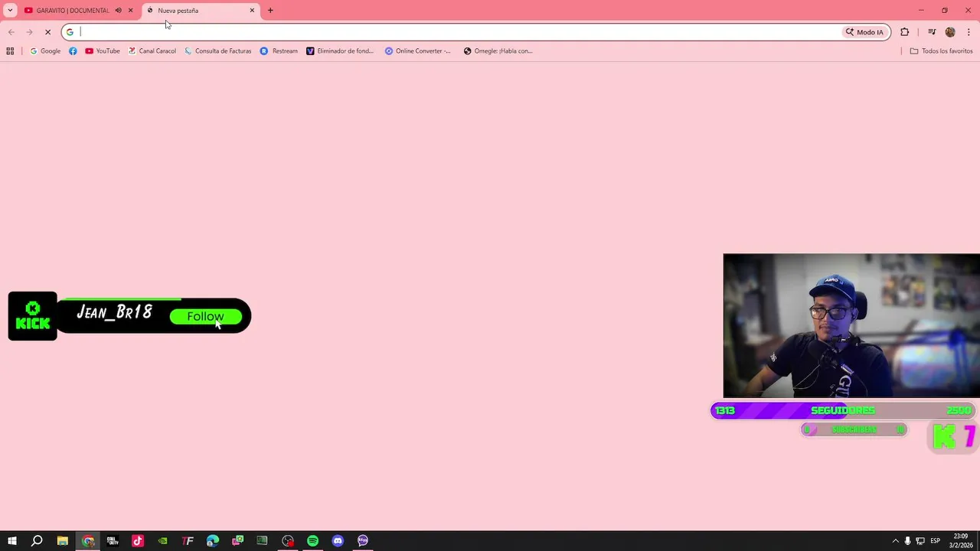Open the NVIDIA taskbar icon
The image size is (980, 551).
(x=162, y=541)
